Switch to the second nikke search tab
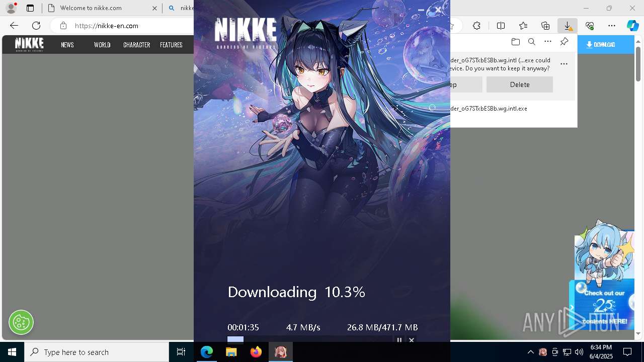644x362 pixels. point(181,8)
